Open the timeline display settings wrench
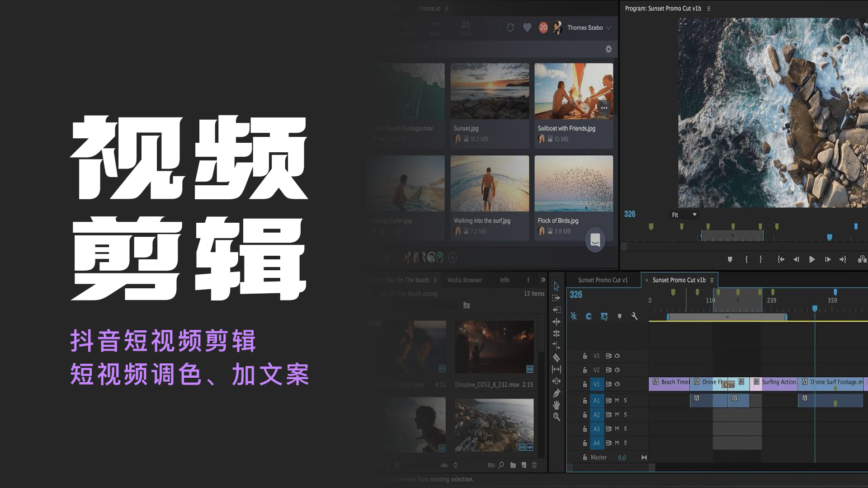 tap(635, 316)
